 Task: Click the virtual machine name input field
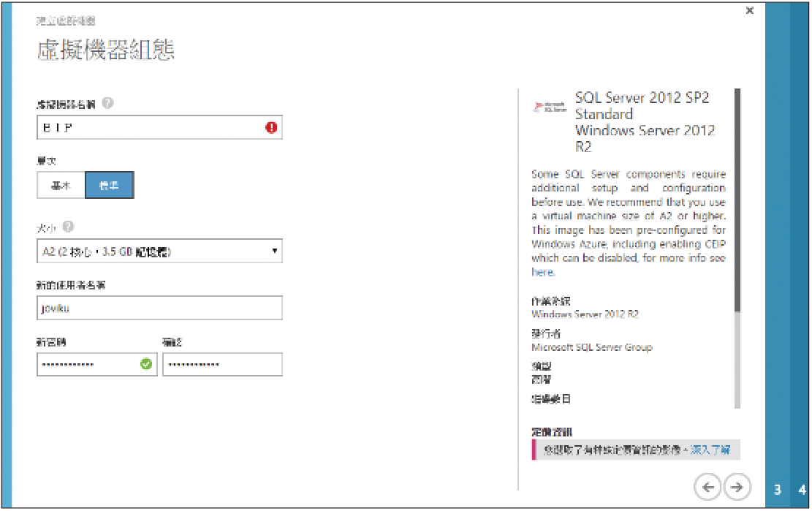pos(159,127)
